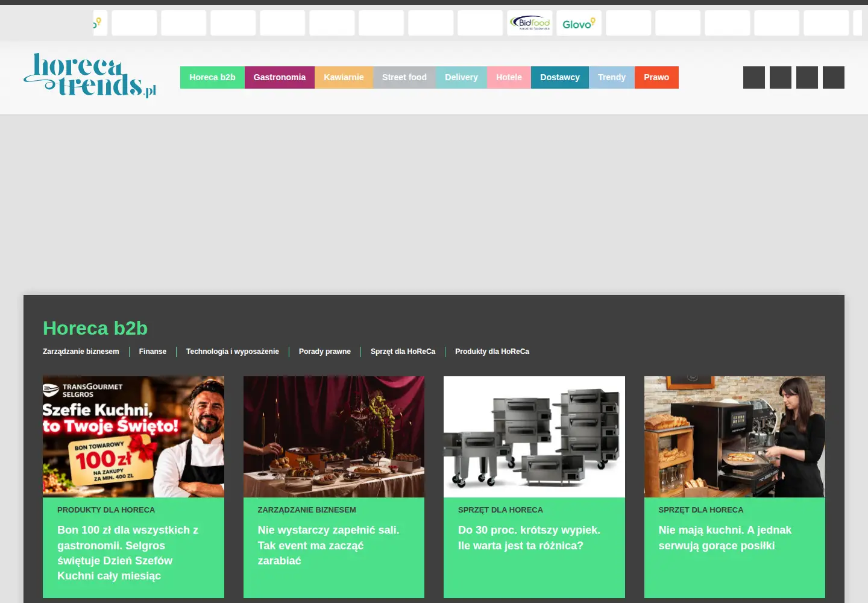Read article Bon 100 zł dla wszystkich
Image resolution: width=868 pixels, height=603 pixels.
coord(128,553)
